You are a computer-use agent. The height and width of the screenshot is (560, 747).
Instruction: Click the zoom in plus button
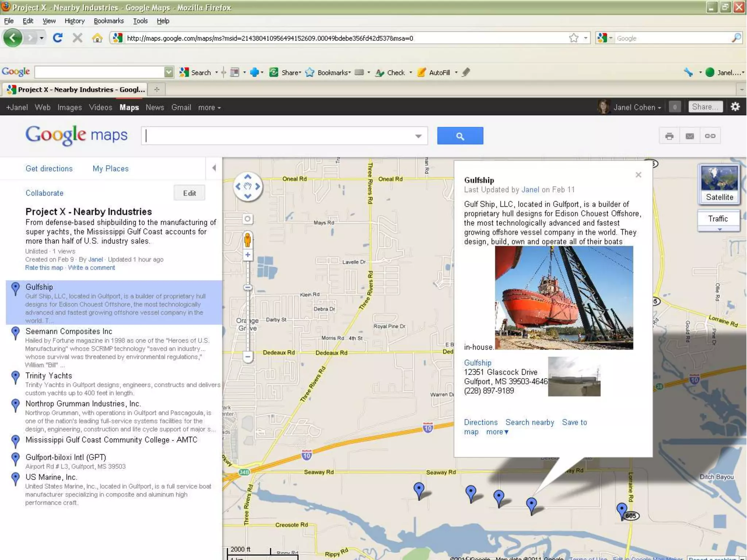(x=248, y=255)
